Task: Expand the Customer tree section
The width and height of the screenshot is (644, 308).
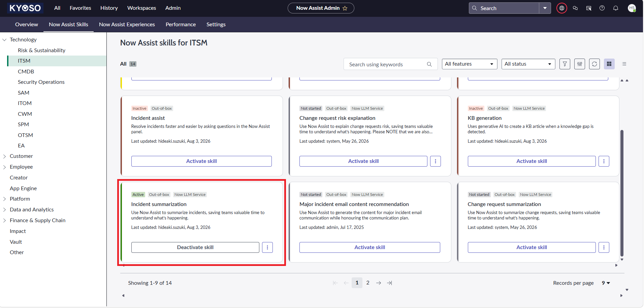Action: coord(5,156)
